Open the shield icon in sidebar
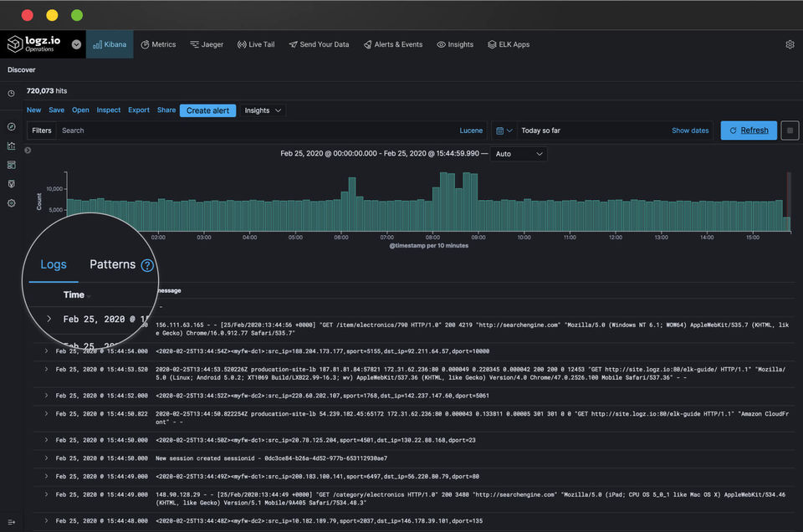803x532 pixels. [x=11, y=184]
